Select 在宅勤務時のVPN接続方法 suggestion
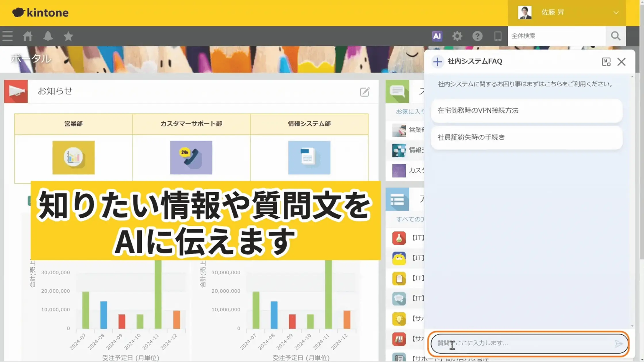 click(526, 111)
